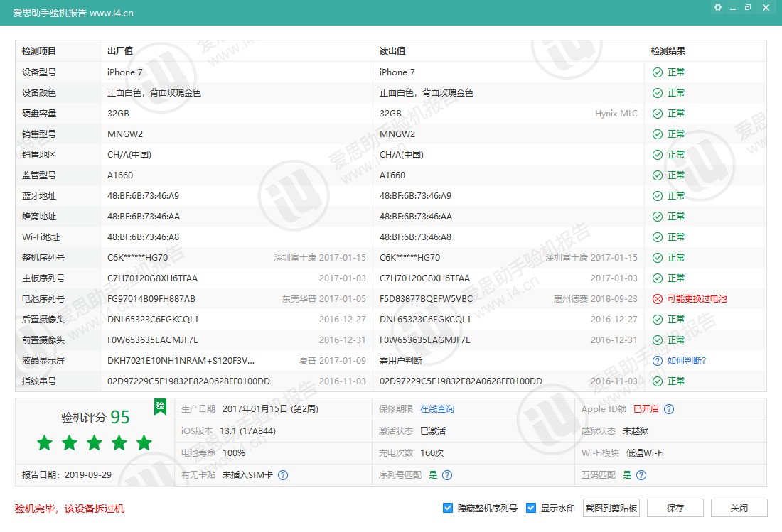Click green check icon in 销售地区 row
The width and height of the screenshot is (782, 532).
click(x=658, y=155)
